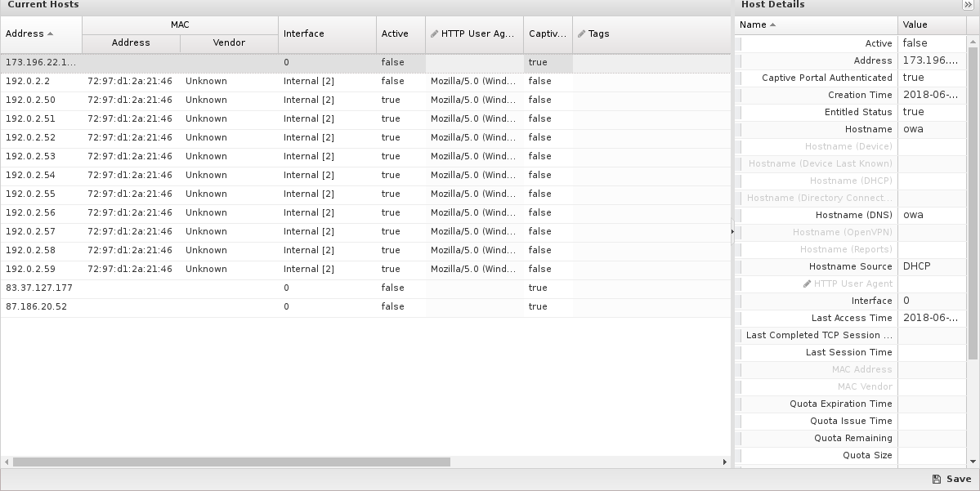This screenshot has height=491, width=980.
Task: Select the host row 192.0.2.53
Action: click(x=365, y=156)
